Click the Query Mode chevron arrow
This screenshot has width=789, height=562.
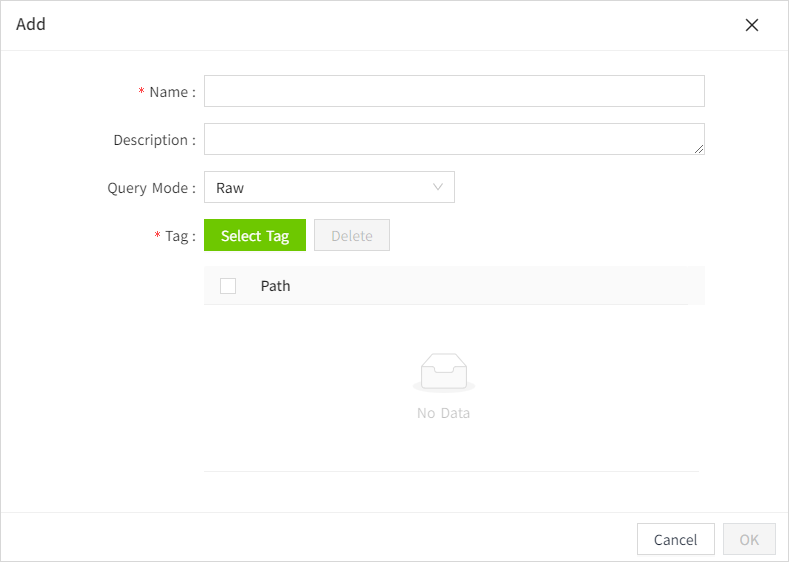point(438,187)
